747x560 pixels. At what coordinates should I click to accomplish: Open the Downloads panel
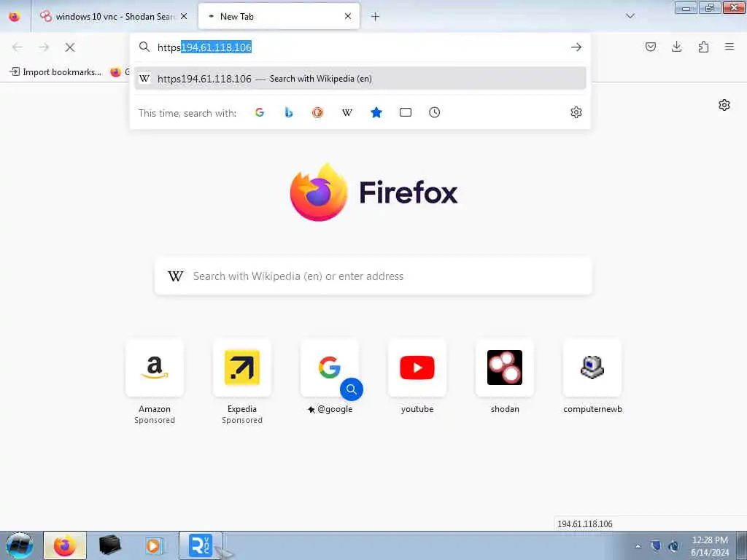point(676,47)
